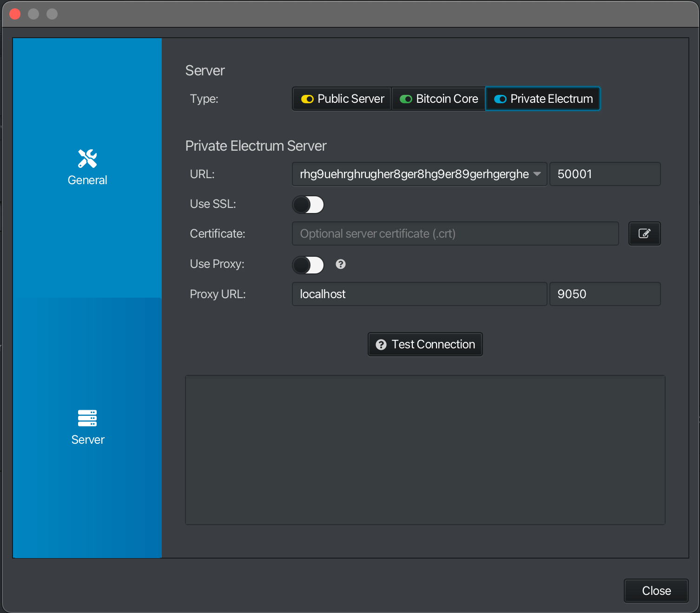Click the Use Proxy help question mark
700x613 pixels.
tap(341, 264)
